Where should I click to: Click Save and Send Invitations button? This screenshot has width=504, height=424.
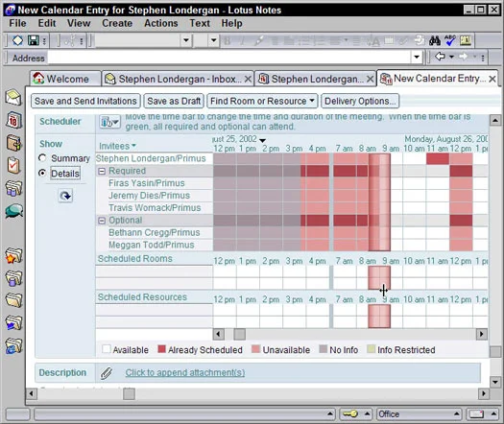[85, 101]
